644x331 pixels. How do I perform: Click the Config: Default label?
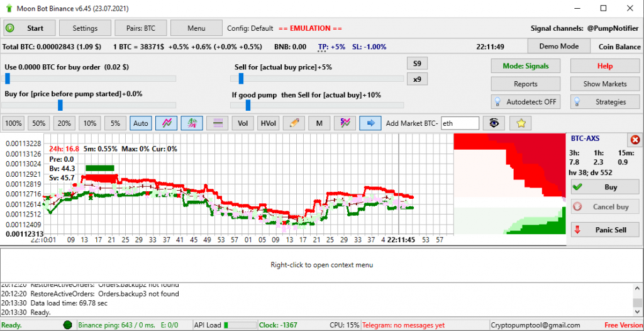coord(250,28)
